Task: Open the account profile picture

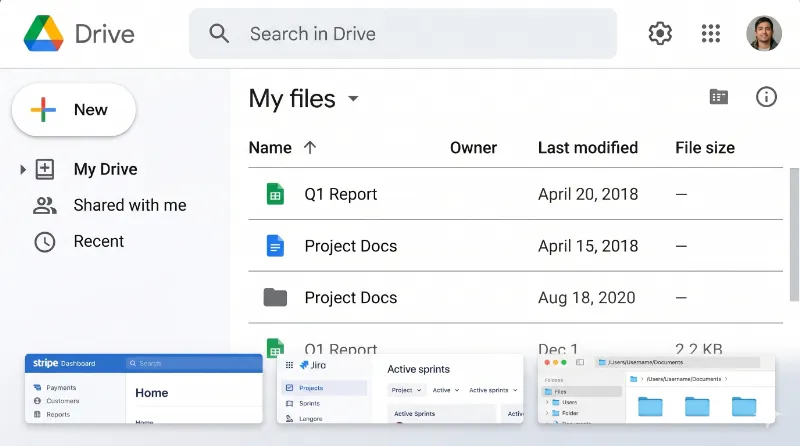Action: (x=764, y=34)
